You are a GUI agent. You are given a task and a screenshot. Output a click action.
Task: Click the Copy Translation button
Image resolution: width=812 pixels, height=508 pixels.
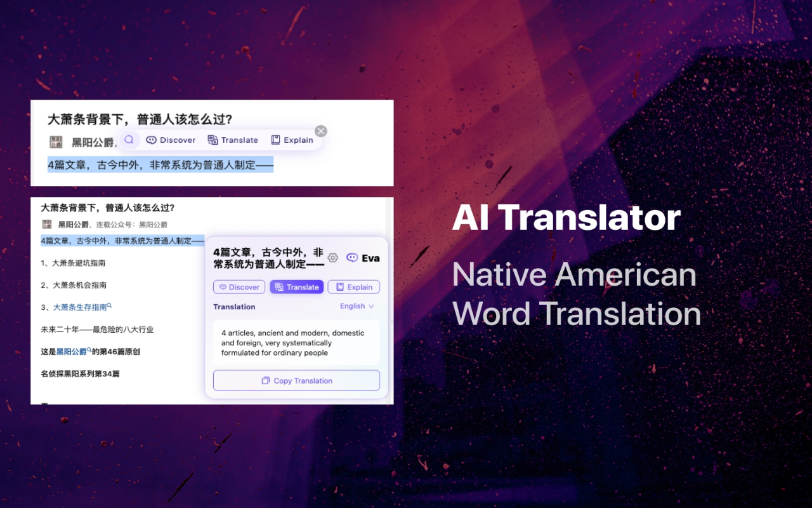point(296,380)
